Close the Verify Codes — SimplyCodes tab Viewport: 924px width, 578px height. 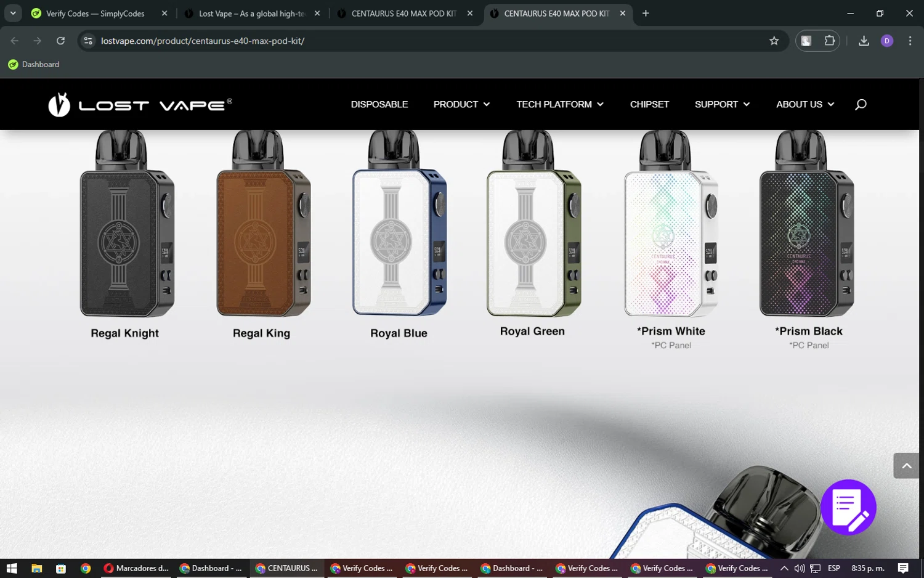pos(164,13)
